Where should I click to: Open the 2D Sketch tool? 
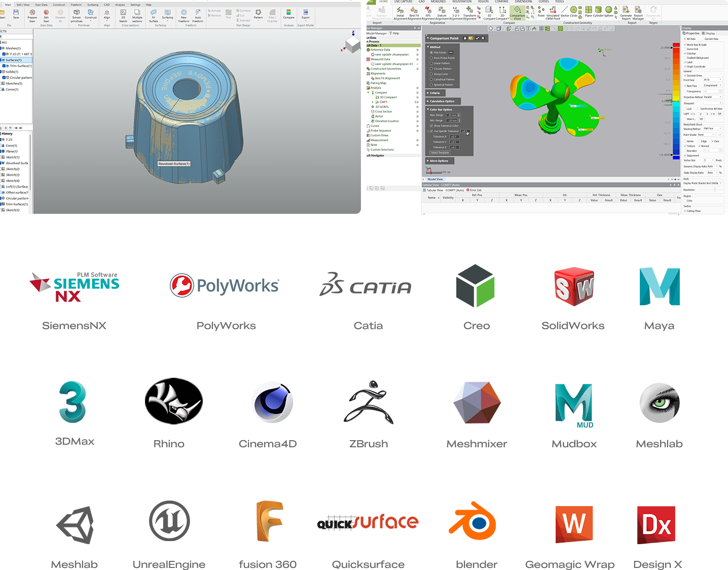point(123,13)
